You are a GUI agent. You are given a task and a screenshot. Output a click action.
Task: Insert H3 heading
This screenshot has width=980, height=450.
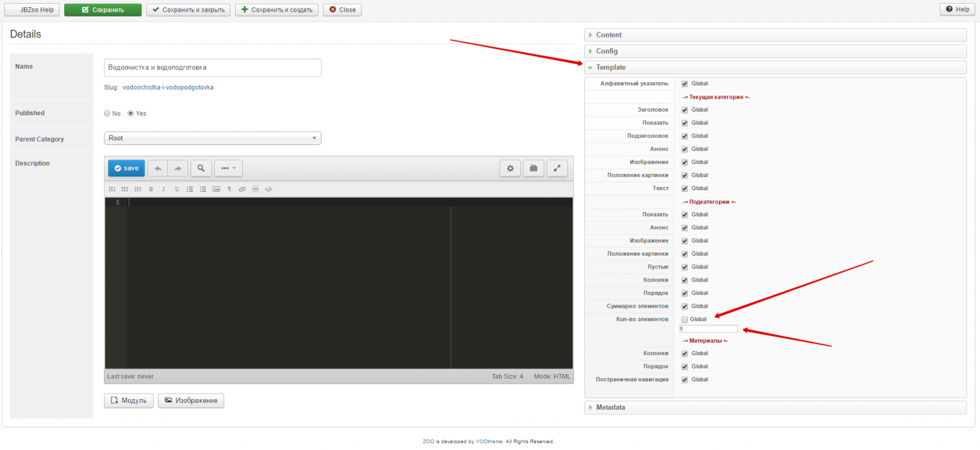138,189
